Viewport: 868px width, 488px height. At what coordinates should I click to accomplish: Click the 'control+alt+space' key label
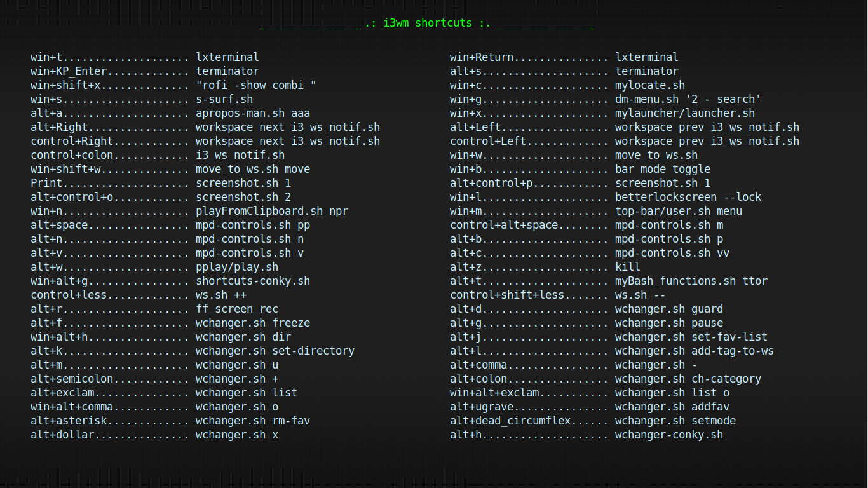pyautogui.click(x=504, y=225)
